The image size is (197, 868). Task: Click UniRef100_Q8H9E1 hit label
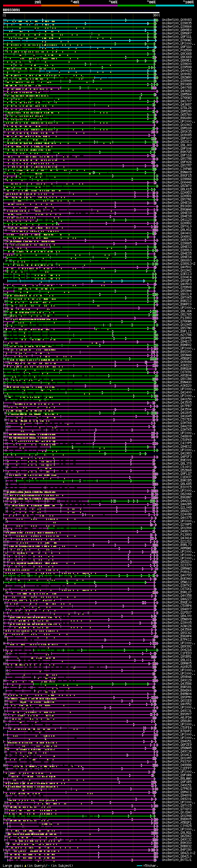point(177,60)
